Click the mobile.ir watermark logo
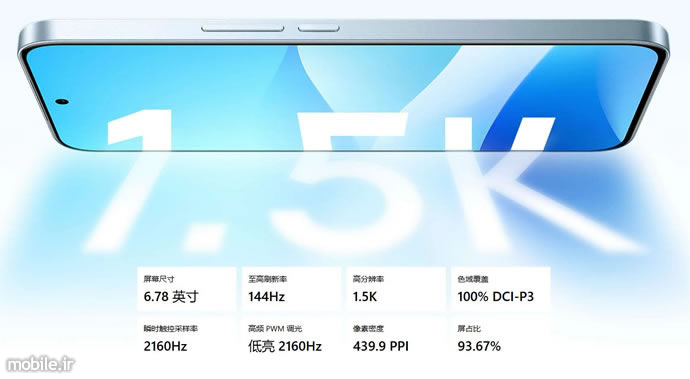Viewport: 690px width, 379px height. pyautogui.click(x=40, y=364)
